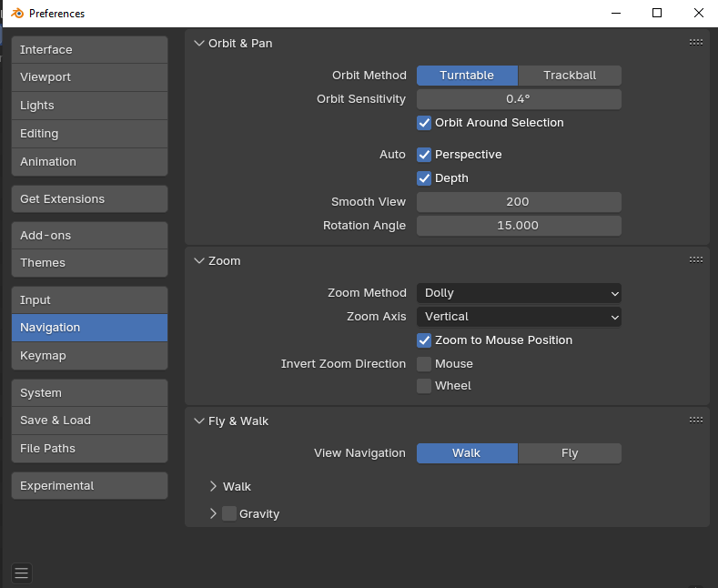Click the Rotation Angle value field

coord(519,226)
